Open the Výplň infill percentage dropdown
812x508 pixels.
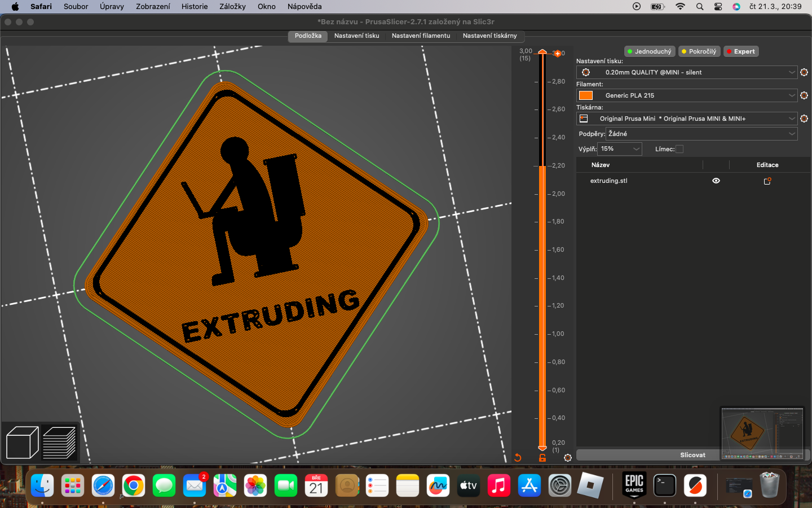(620, 149)
